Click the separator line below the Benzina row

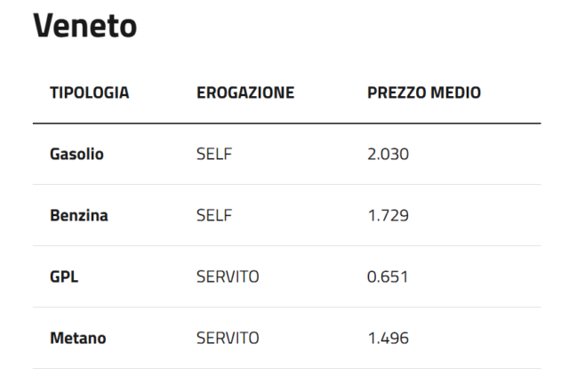pos(286,245)
